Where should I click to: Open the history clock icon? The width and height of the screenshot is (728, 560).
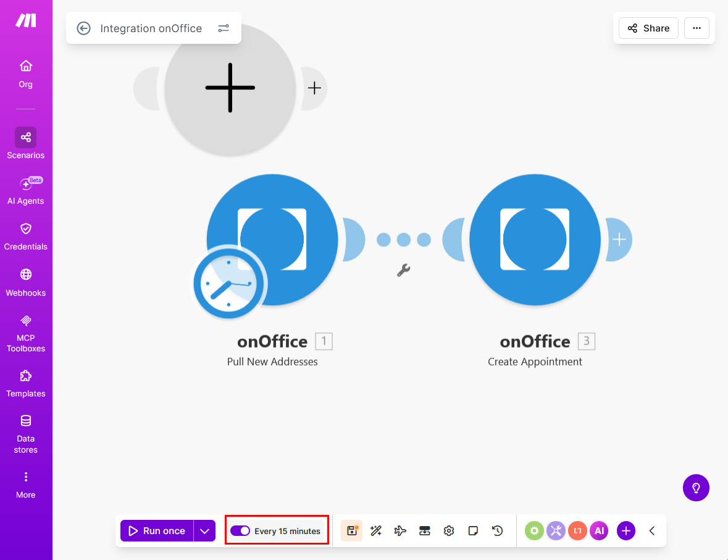(497, 531)
